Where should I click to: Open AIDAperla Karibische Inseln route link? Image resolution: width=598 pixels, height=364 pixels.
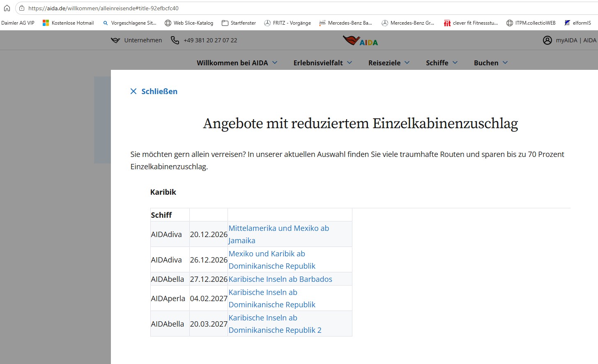point(272,298)
